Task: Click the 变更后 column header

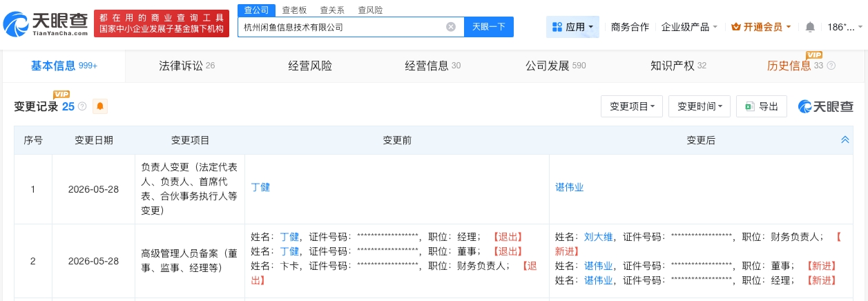Action: tap(701, 140)
